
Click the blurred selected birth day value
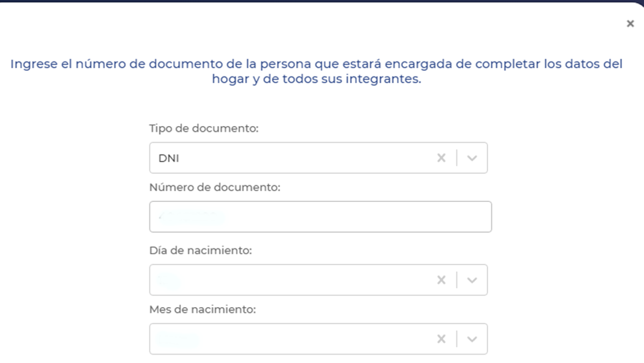tap(168, 280)
